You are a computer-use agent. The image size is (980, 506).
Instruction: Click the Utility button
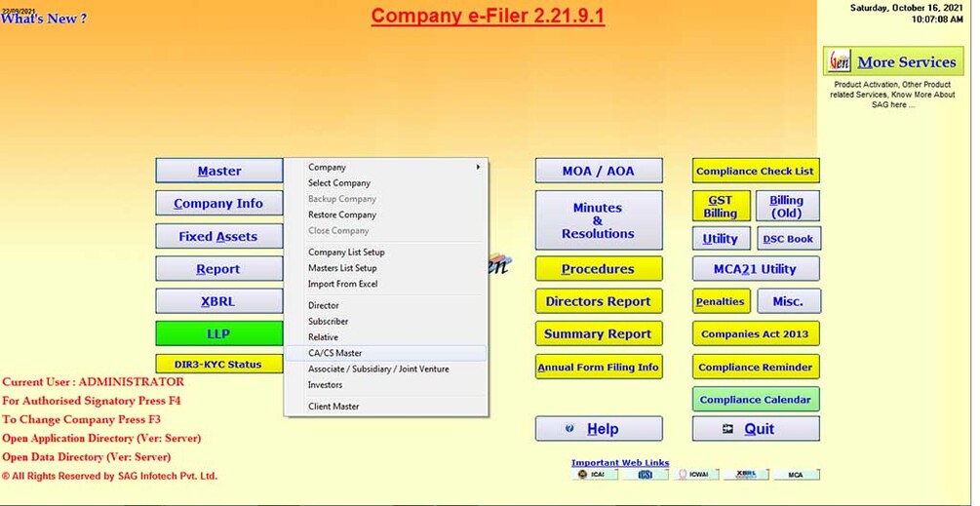[721, 238]
